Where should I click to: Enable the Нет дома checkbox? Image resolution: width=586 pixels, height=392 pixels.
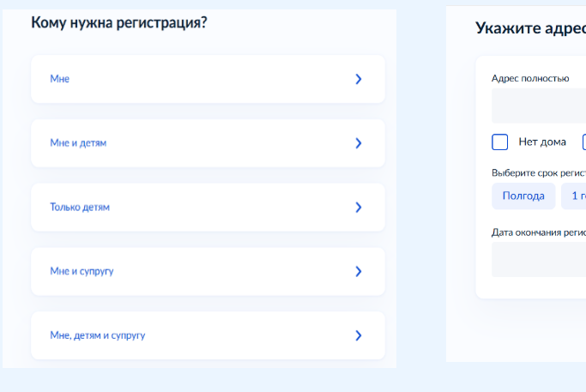pos(500,142)
